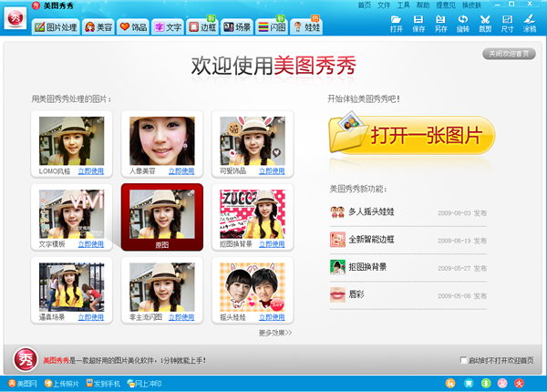Enable 启动时不打开欢迎首页 checkbox
547x392 pixels.
tap(465, 359)
